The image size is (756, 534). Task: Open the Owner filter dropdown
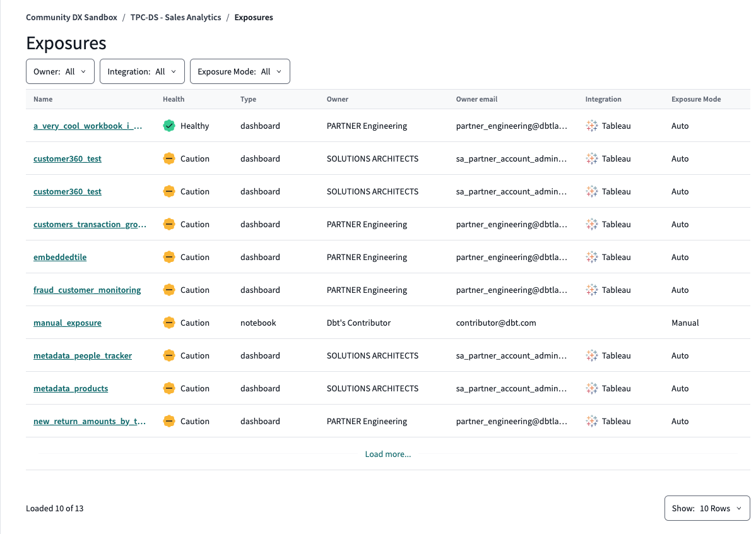pyautogui.click(x=60, y=71)
